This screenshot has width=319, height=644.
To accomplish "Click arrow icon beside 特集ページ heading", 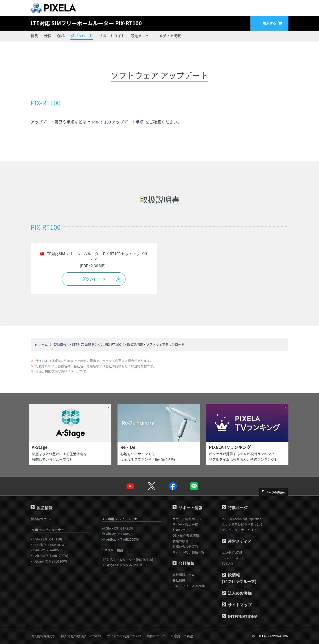I will click(x=224, y=507).
